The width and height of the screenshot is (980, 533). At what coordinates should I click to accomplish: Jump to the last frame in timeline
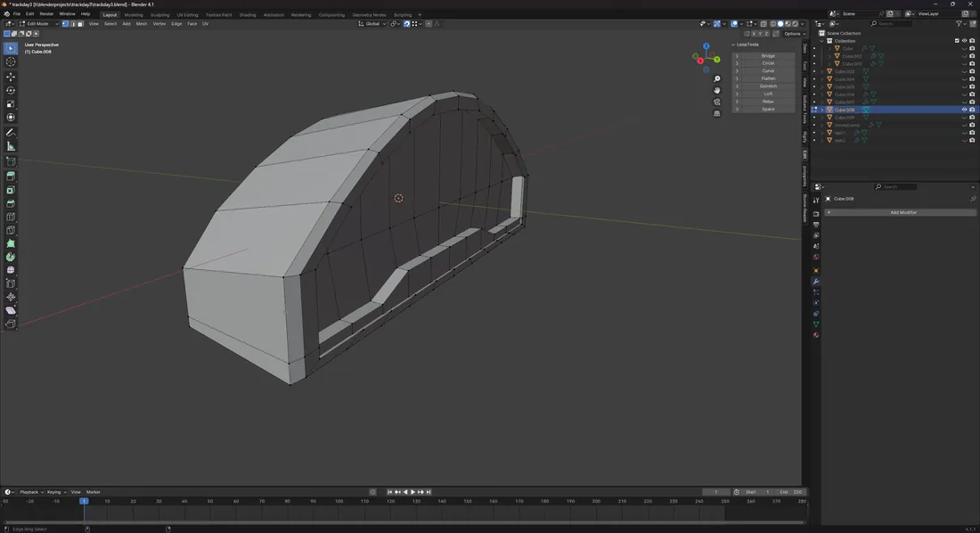click(x=429, y=492)
